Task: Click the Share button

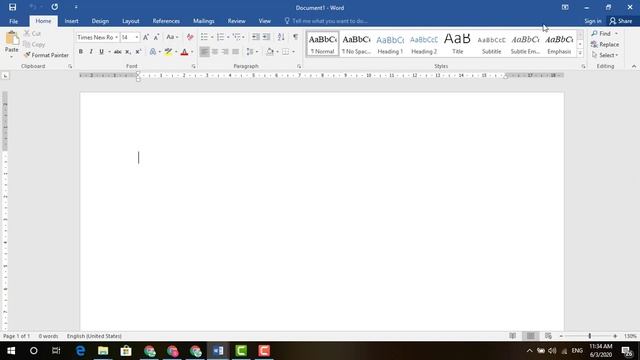Action: [x=621, y=21]
